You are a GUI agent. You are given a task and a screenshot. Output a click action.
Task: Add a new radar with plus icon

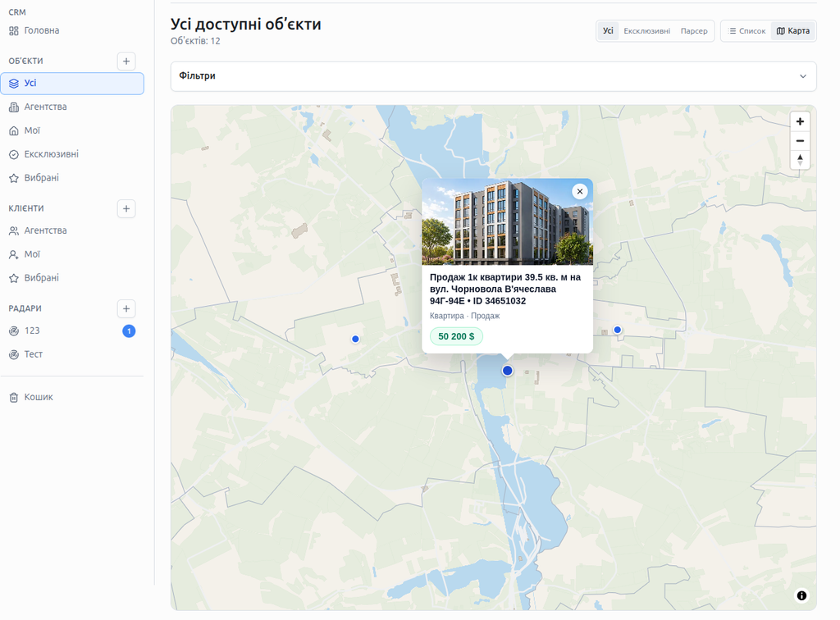point(126,308)
